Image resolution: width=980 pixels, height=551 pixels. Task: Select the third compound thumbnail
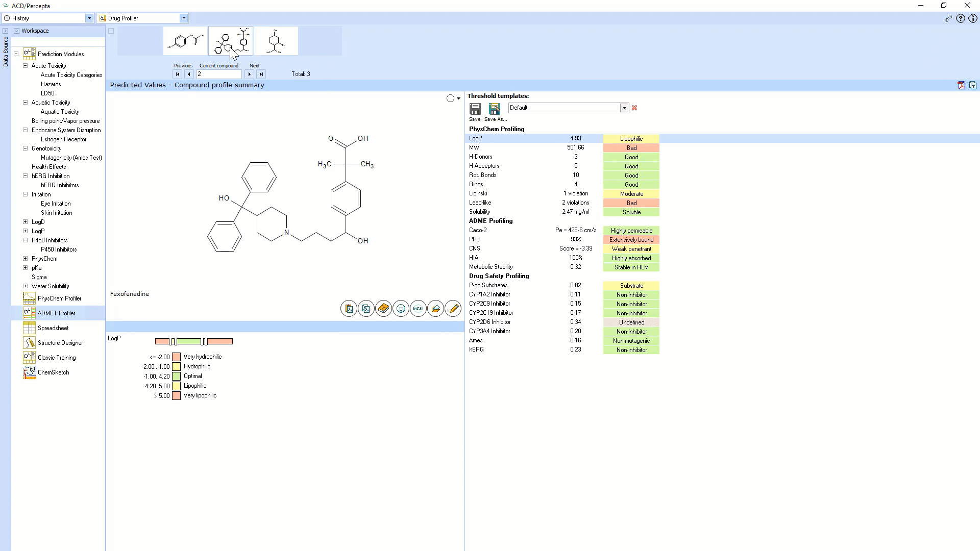(x=276, y=41)
